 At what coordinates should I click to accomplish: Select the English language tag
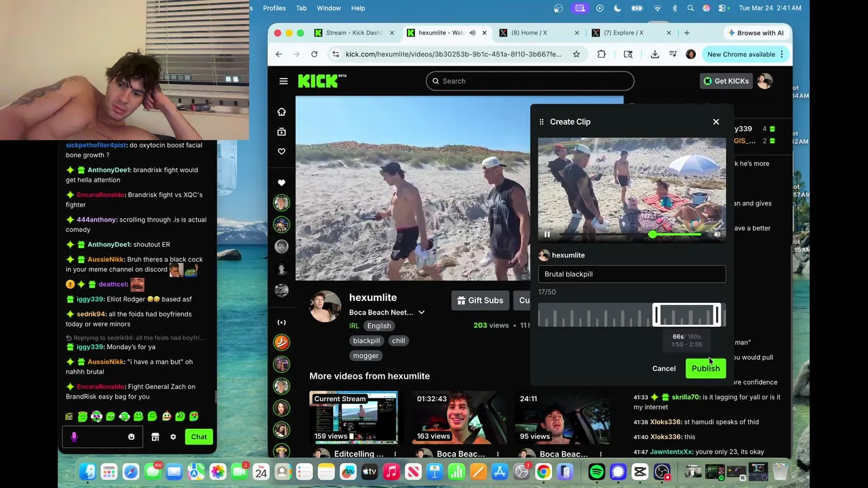coord(379,326)
